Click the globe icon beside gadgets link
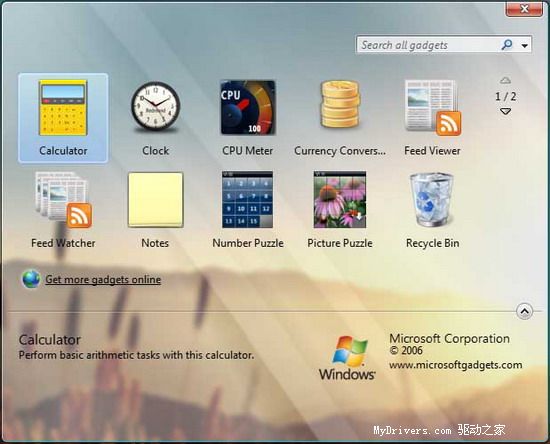Image resolution: width=550 pixels, height=444 pixels. pos(31,279)
